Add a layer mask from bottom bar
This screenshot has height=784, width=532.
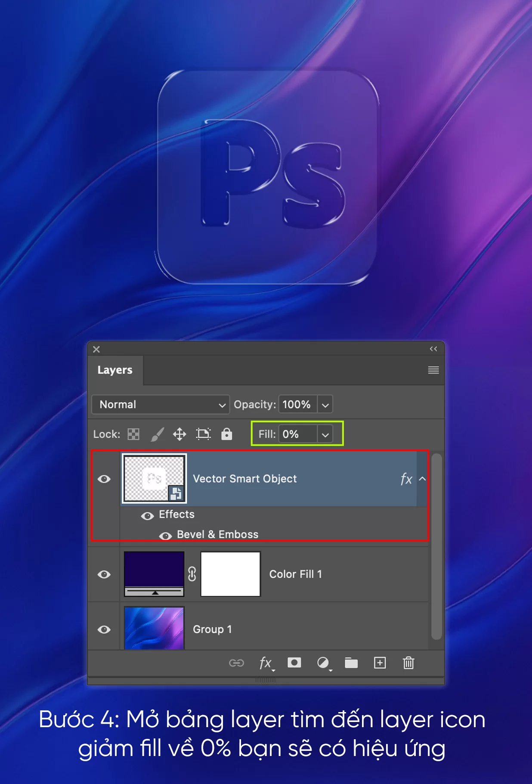[x=294, y=663]
